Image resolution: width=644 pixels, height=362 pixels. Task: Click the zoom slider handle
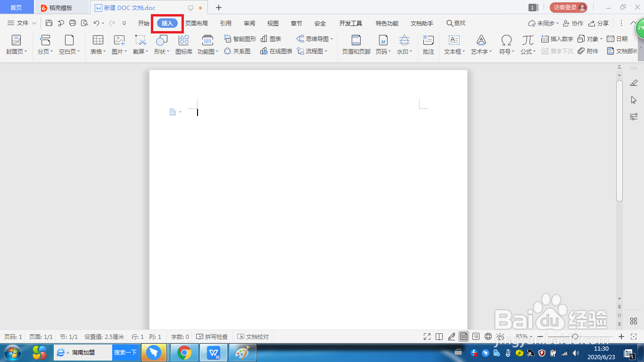pyautogui.click(x=575, y=337)
